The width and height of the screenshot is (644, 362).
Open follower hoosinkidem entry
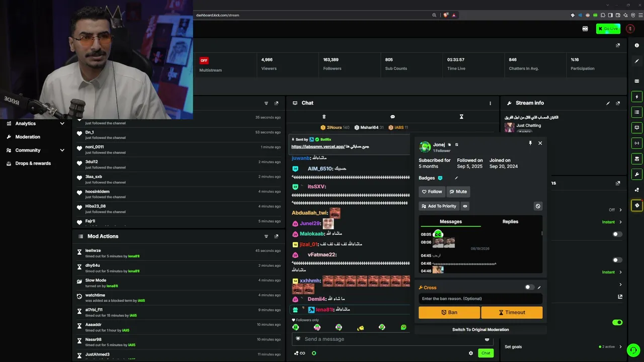point(179,194)
